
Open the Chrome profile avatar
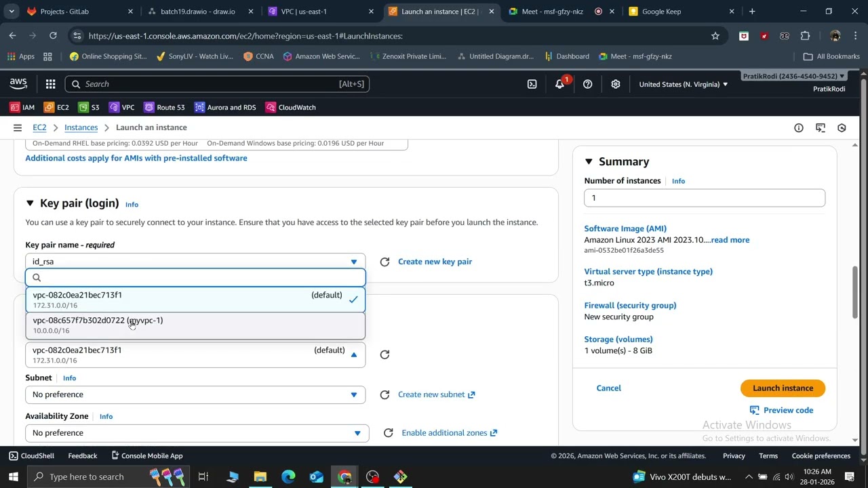[835, 36]
